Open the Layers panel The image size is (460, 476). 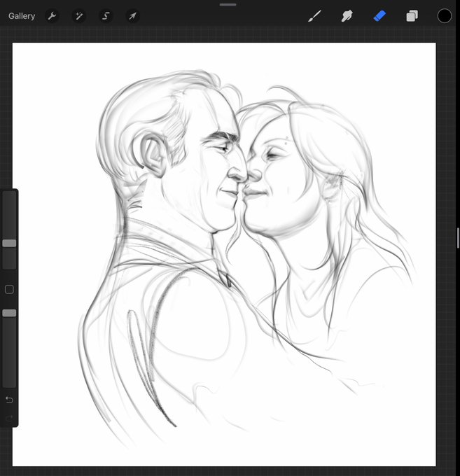(412, 16)
